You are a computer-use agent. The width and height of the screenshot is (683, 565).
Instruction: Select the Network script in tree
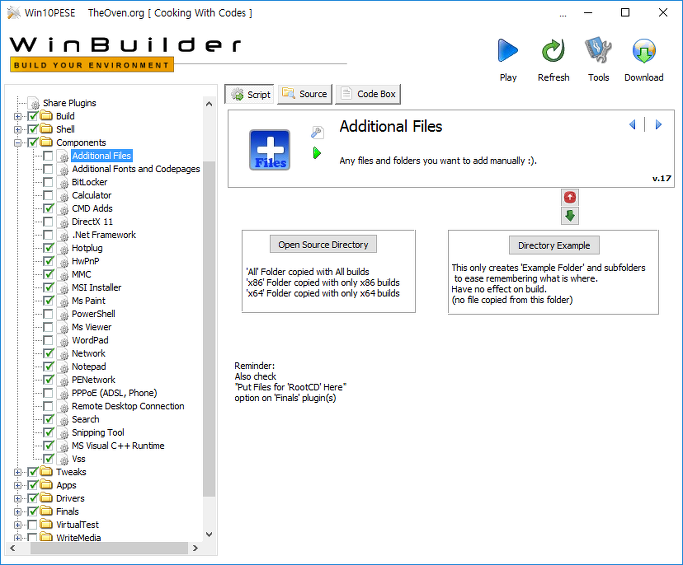coord(88,353)
